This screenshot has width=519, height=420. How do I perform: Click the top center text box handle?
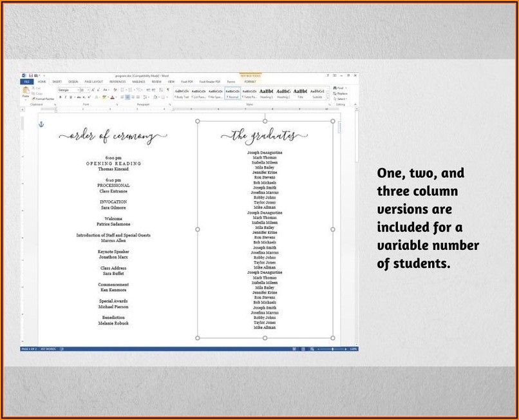click(x=265, y=121)
